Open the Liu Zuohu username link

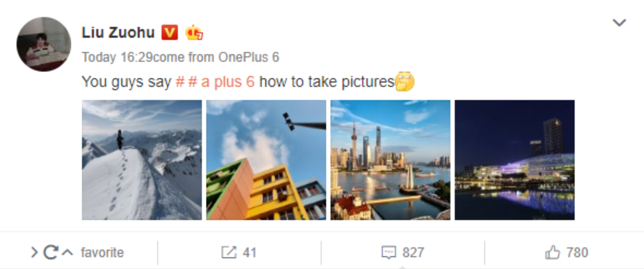tap(118, 32)
